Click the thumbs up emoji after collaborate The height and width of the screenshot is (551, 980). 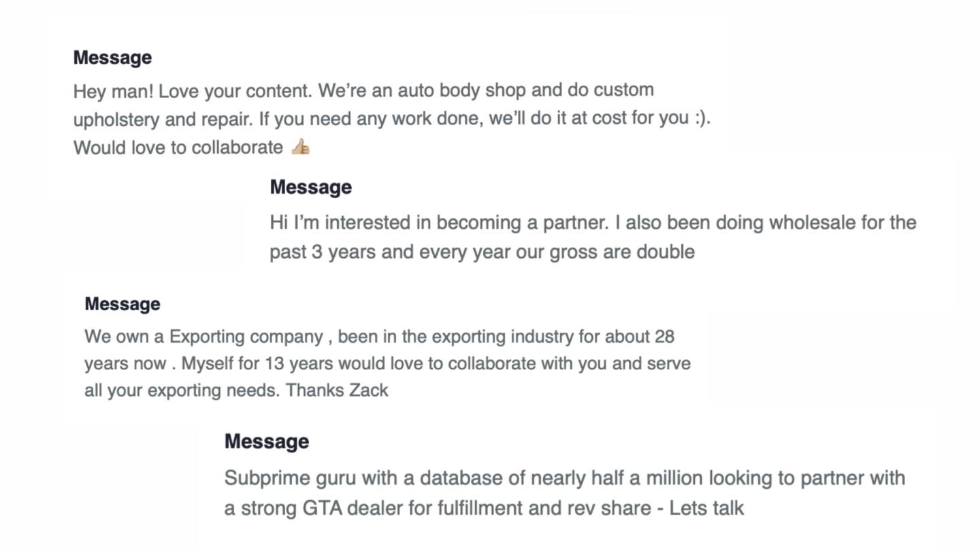click(x=300, y=147)
